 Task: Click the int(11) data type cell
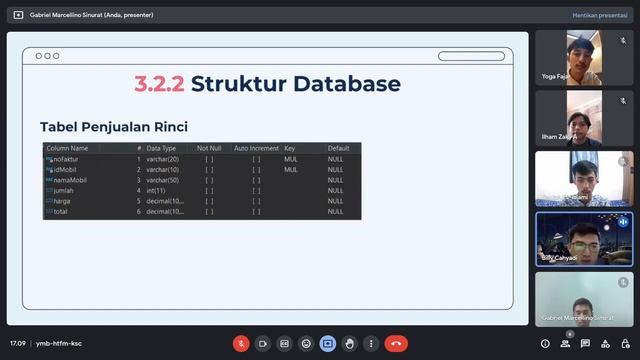[156, 191]
